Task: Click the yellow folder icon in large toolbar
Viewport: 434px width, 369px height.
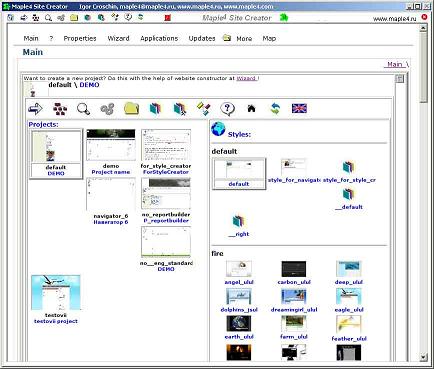Action: click(131, 109)
